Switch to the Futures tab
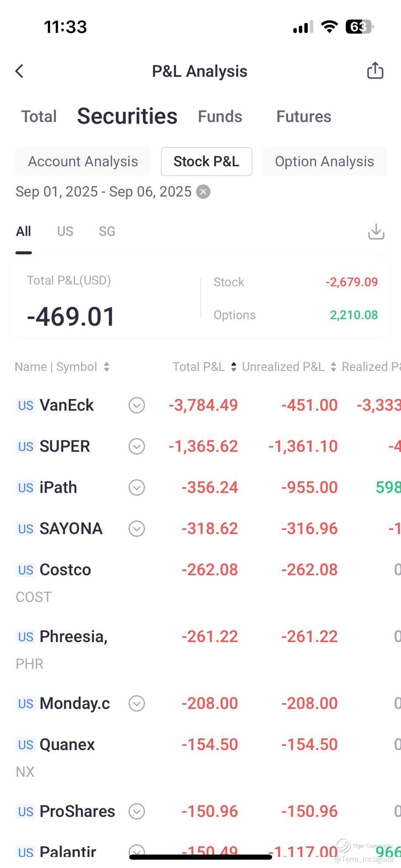Image resolution: width=401 pixels, height=868 pixels. click(x=304, y=117)
